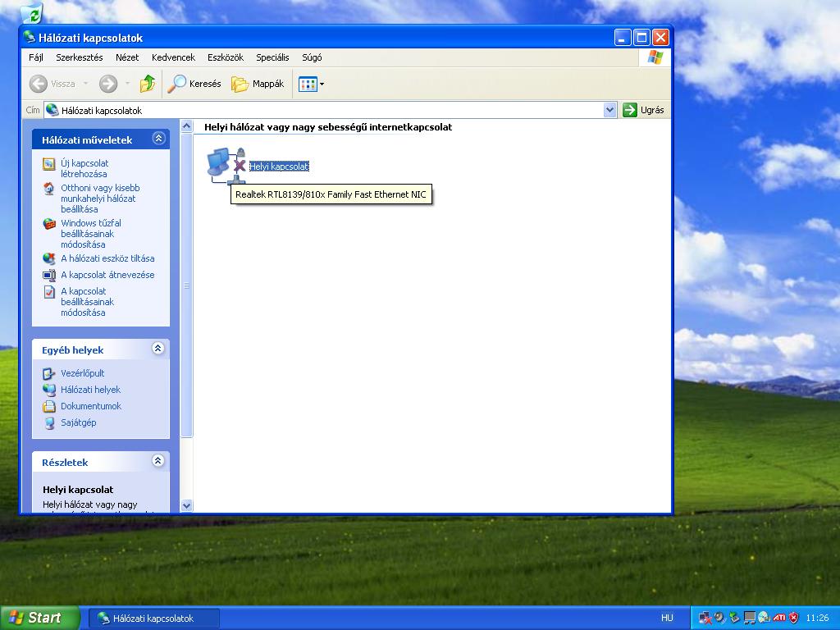
Task: Click A kapcsolat beállításainak módosítása link
Action: click(x=87, y=302)
